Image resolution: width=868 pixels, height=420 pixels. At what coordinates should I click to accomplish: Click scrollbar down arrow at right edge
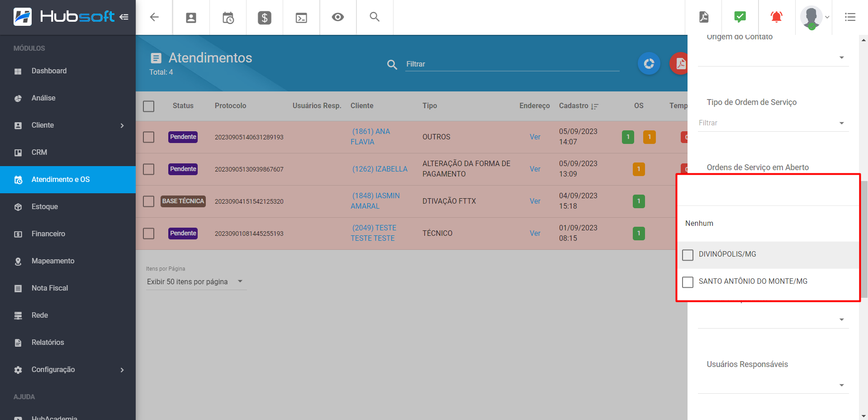[864, 416]
